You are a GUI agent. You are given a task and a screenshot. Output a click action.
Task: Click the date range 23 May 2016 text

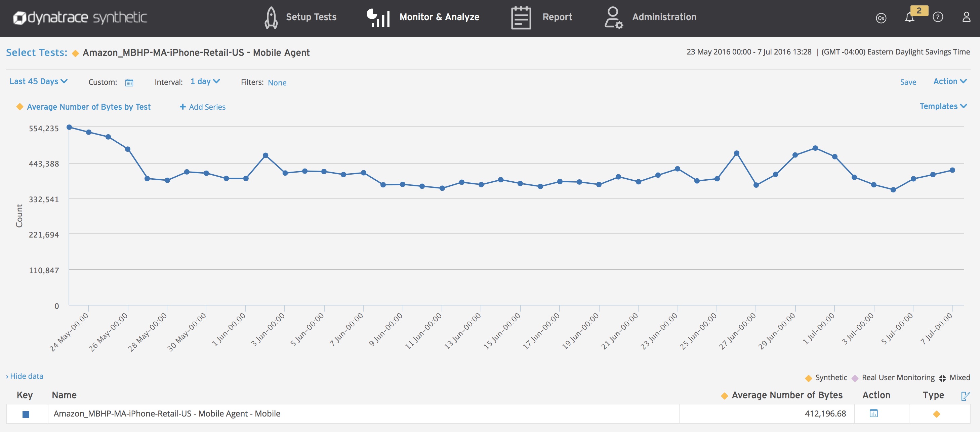(749, 52)
